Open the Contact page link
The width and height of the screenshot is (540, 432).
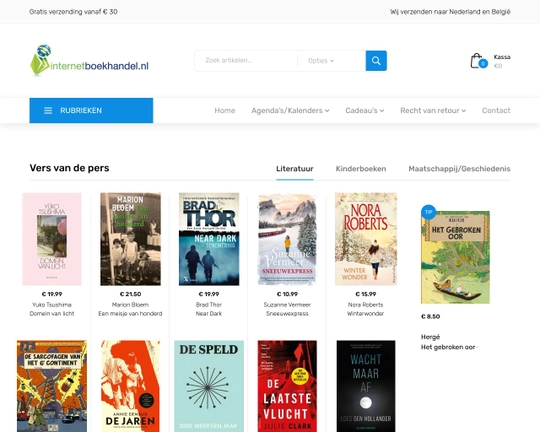(x=496, y=111)
